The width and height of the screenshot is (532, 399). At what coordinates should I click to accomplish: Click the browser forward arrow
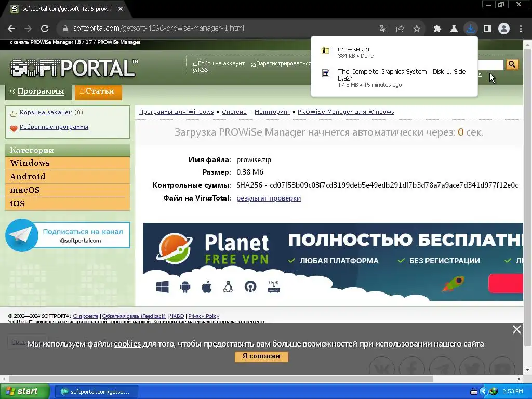(28, 29)
